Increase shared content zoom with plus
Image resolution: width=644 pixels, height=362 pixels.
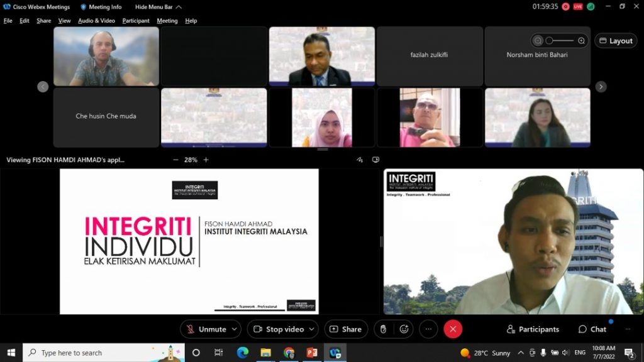point(206,160)
